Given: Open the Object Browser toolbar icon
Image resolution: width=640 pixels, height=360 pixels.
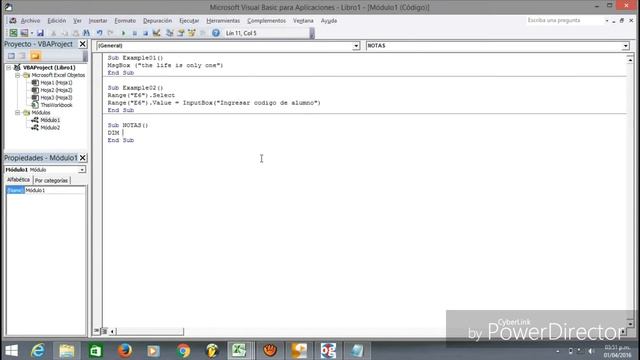Looking at the screenshot, I should coord(192,33).
